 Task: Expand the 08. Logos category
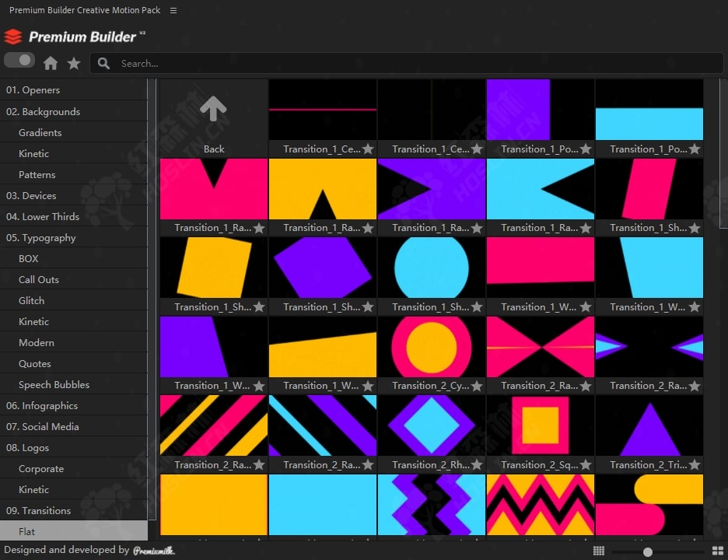pos(74,448)
